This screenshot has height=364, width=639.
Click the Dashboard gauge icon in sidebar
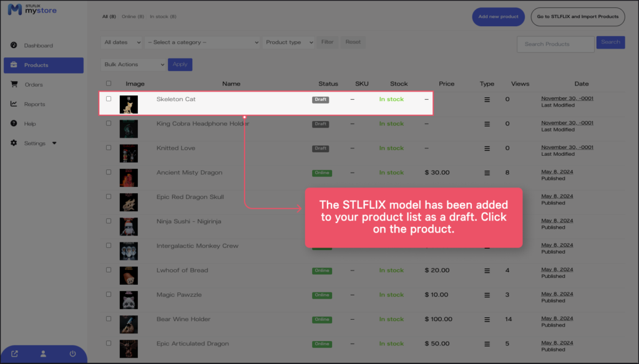tap(14, 45)
